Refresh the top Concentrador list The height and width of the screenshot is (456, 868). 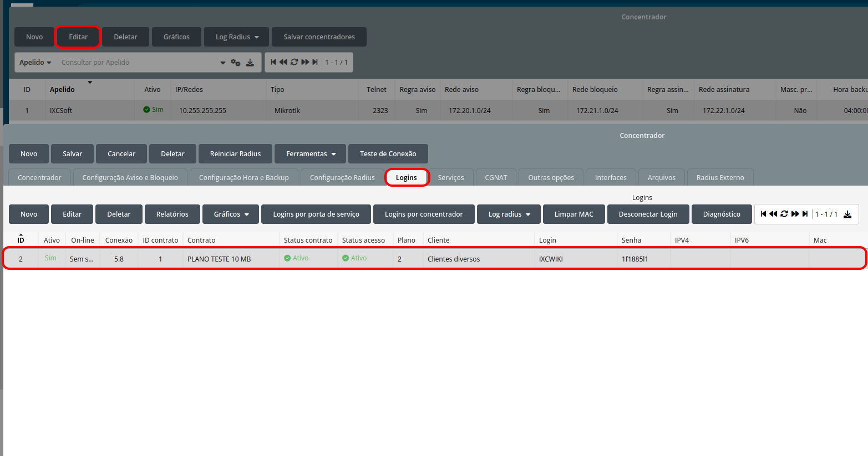click(294, 62)
